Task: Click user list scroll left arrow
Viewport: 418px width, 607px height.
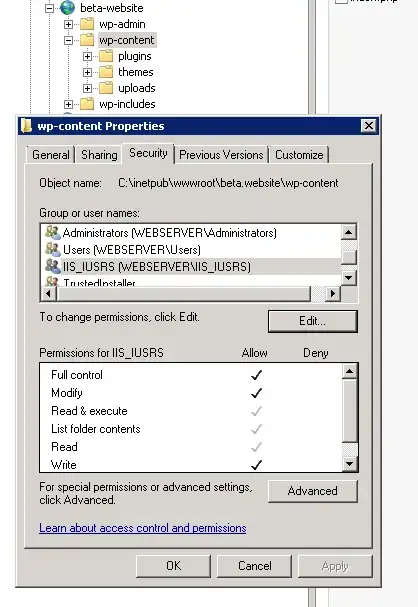Action: coord(48,293)
